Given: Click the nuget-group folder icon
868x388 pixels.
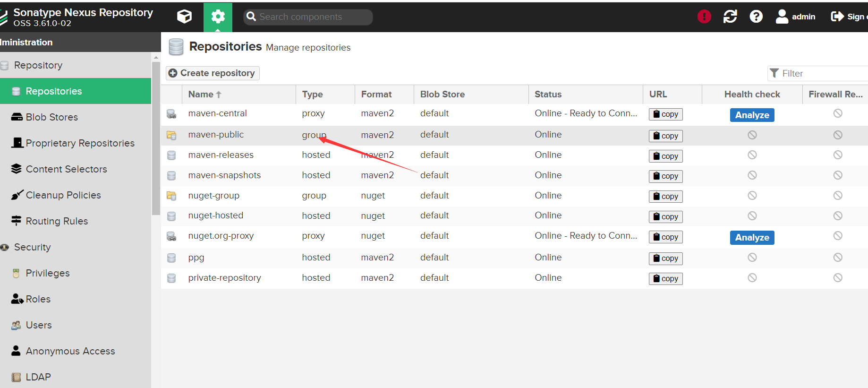Looking at the screenshot, I should [x=171, y=196].
